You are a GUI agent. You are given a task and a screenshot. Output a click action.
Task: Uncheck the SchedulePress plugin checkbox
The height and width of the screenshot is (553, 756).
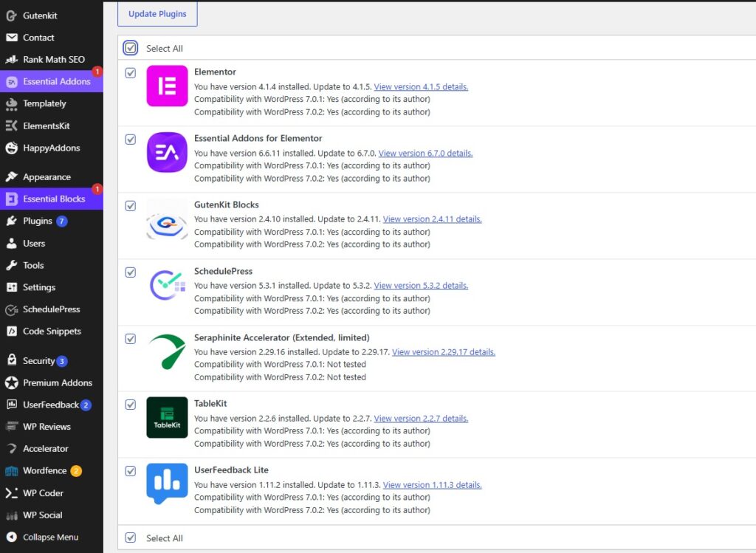coord(130,272)
